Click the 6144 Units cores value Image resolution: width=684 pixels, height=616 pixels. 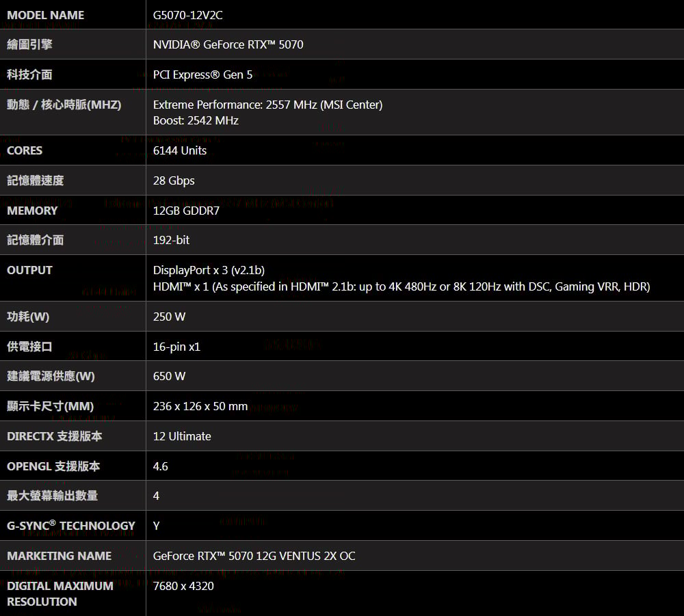(x=180, y=150)
